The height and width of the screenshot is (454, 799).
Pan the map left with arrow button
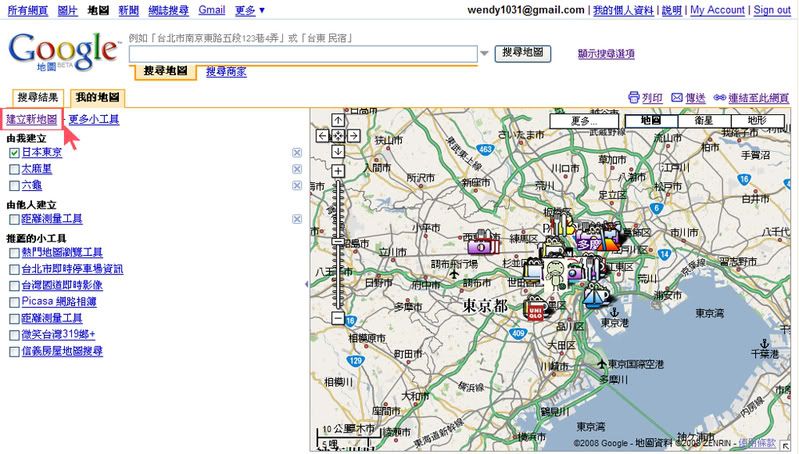[x=322, y=135]
